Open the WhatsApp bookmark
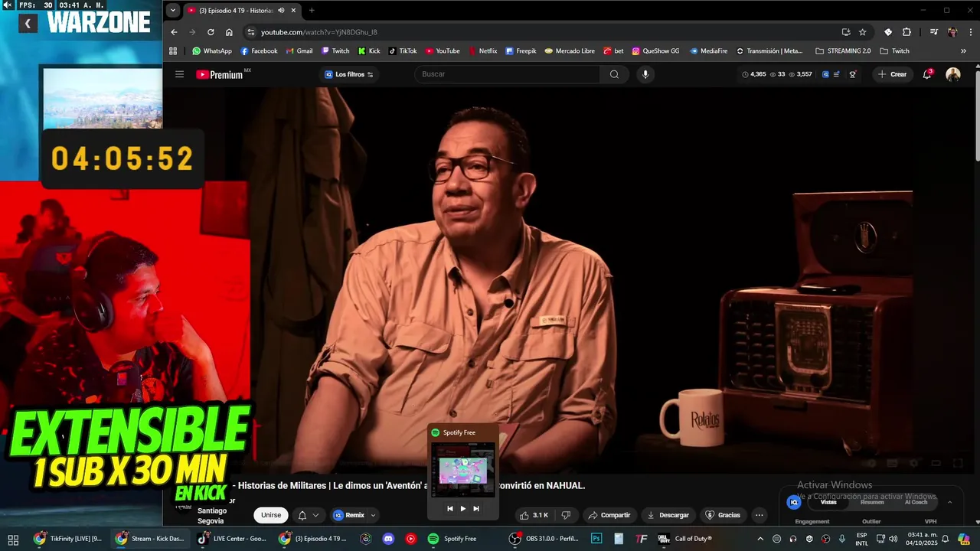Viewport: 980px width, 551px height. tap(212, 51)
